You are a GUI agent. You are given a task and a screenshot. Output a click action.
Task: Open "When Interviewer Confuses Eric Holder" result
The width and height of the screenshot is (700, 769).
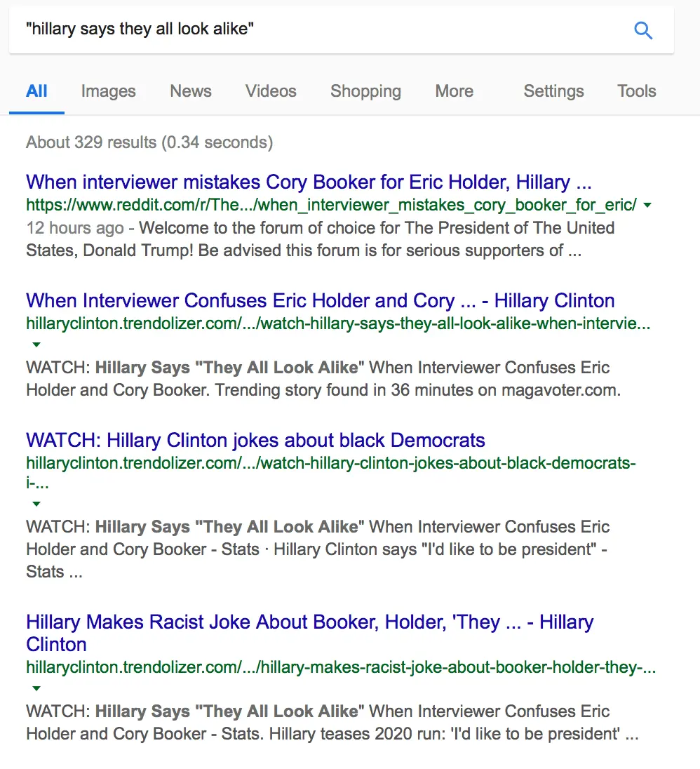320,301
